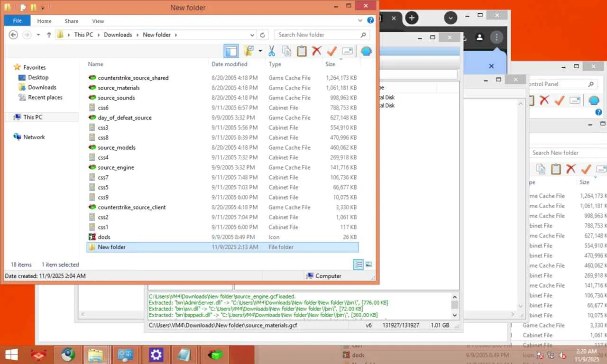
Task: Click Paste icon in the background Search New folder window
Action: click(556, 169)
